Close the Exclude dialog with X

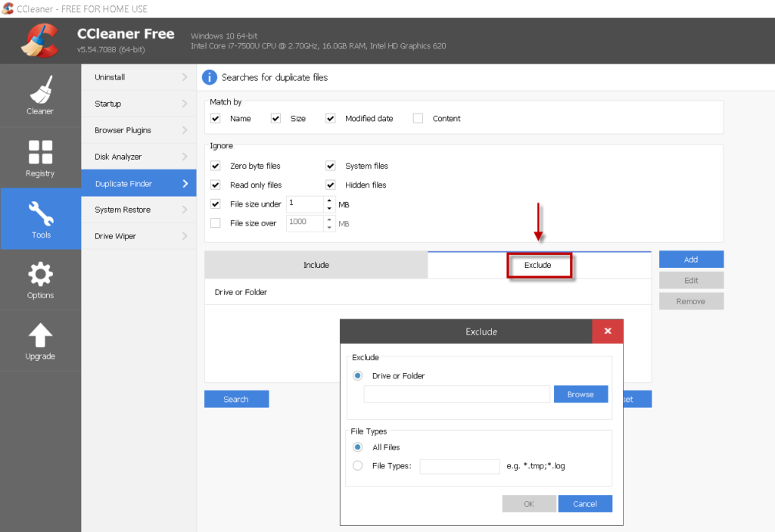608,331
